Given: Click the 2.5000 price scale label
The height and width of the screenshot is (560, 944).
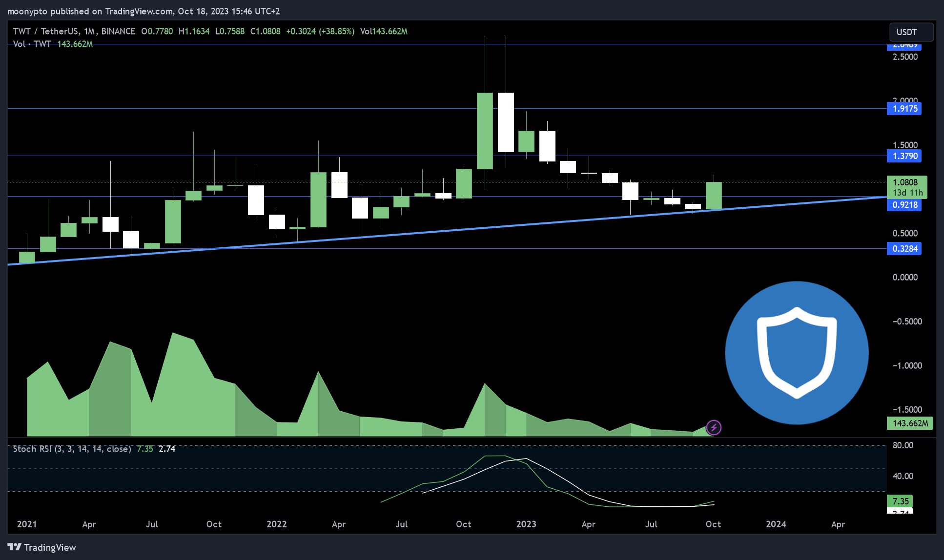Looking at the screenshot, I should pos(905,57).
